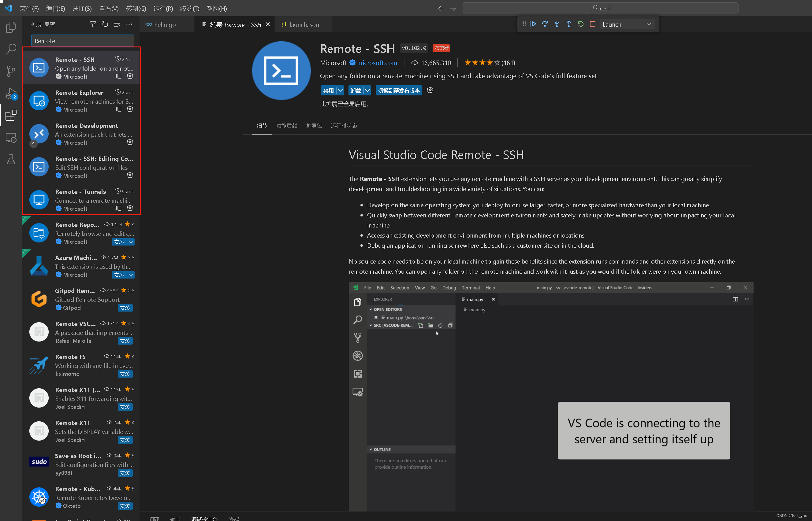Open Run and Debug activity icon

(11, 93)
